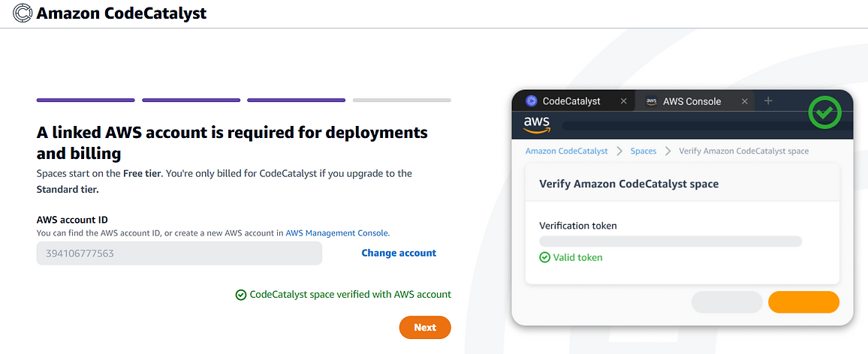
Task: Click the Amazon CodeCatalyst logo icon
Action: [23, 13]
